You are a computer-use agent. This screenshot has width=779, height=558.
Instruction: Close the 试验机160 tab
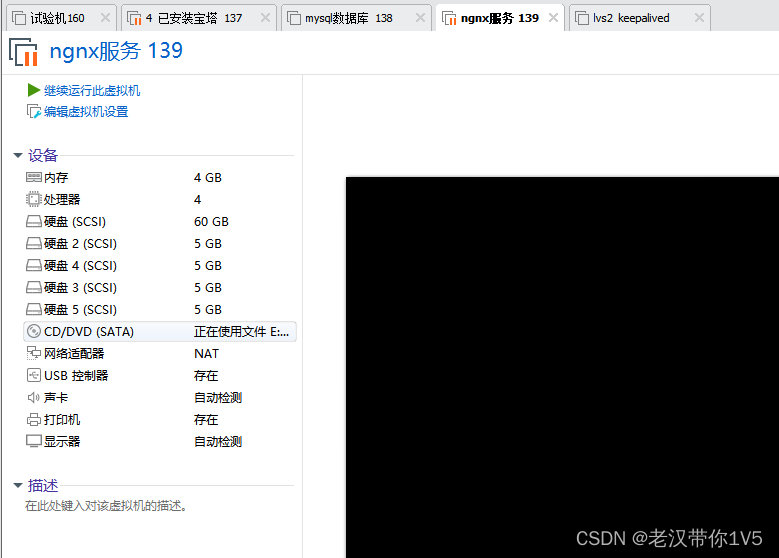(105, 18)
